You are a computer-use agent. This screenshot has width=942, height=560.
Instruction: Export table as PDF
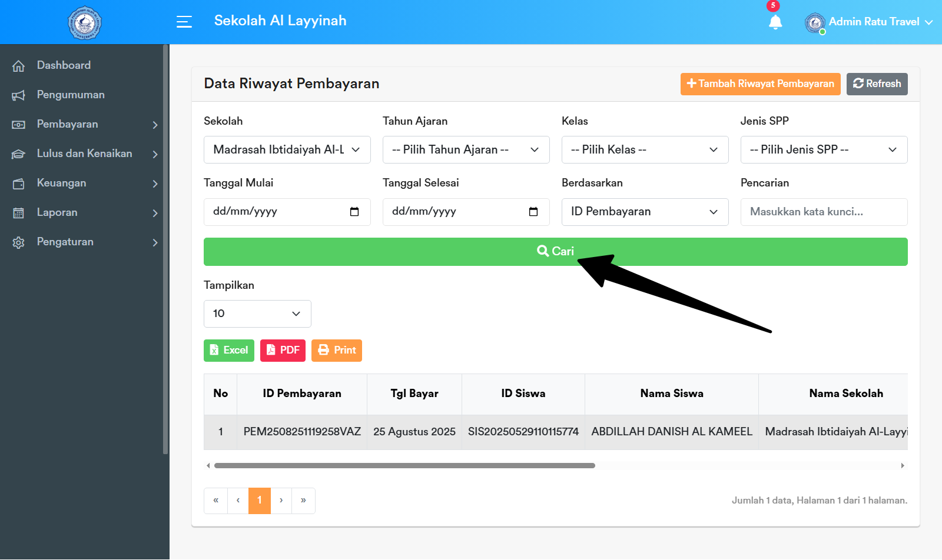[x=283, y=351]
